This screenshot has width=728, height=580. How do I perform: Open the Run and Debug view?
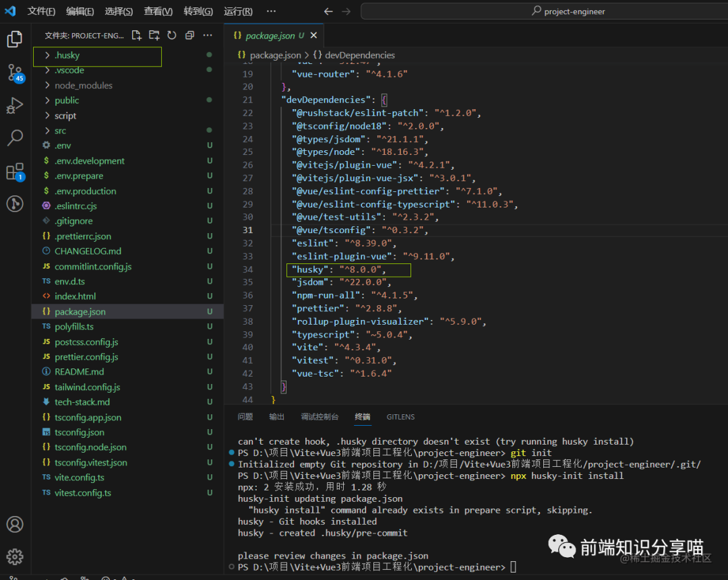[x=15, y=105]
